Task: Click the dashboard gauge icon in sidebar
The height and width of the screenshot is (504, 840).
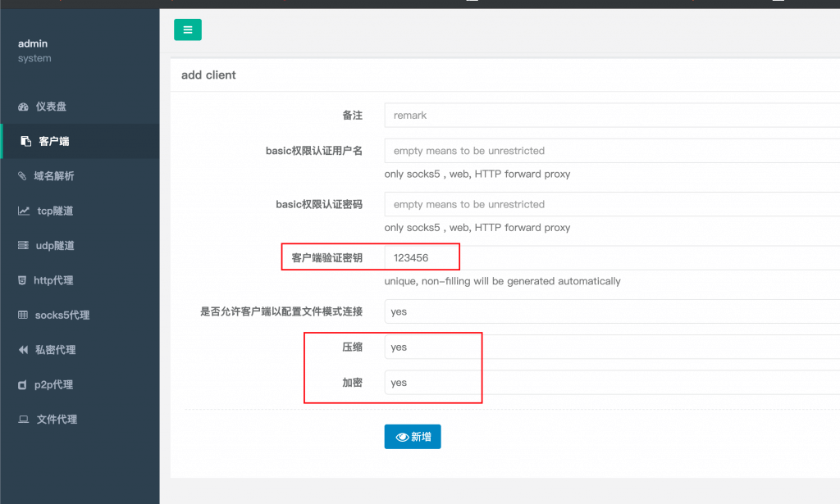Action: pos(23,107)
